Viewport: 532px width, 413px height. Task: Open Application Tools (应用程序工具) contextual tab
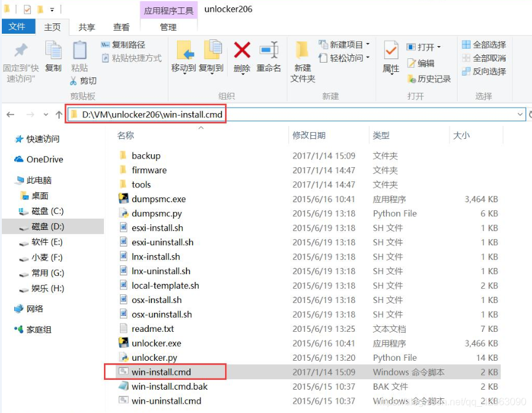tap(169, 10)
